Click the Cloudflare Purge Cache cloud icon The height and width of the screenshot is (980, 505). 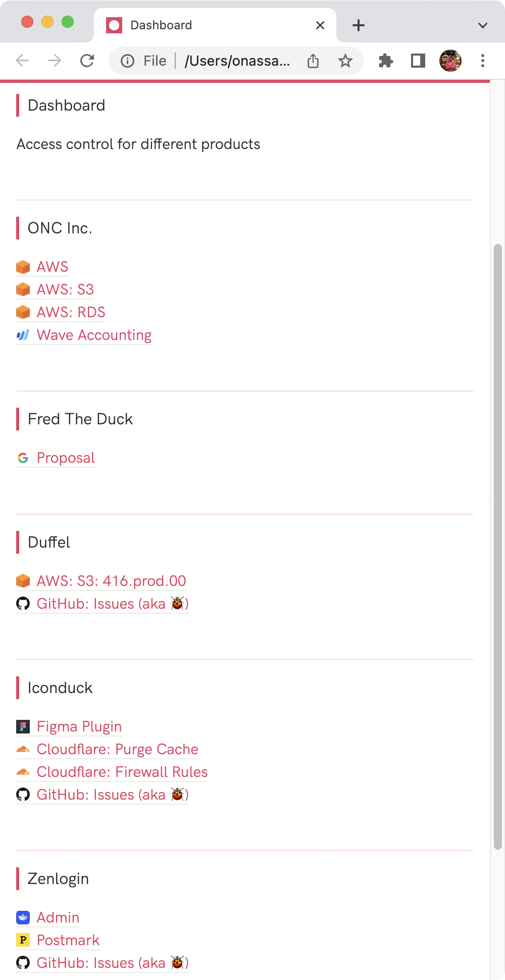[x=23, y=750]
